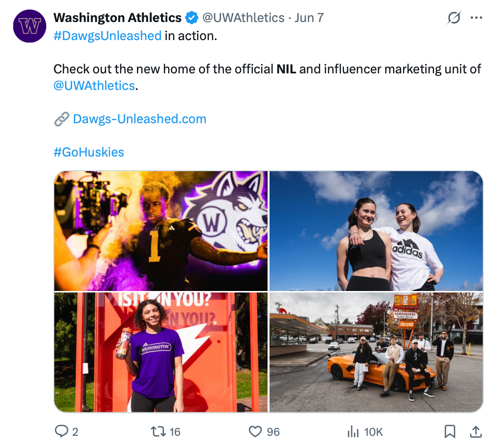The width and height of the screenshot is (496, 448).
Task: Open the #GoHuskies hashtag
Action: [x=89, y=152]
